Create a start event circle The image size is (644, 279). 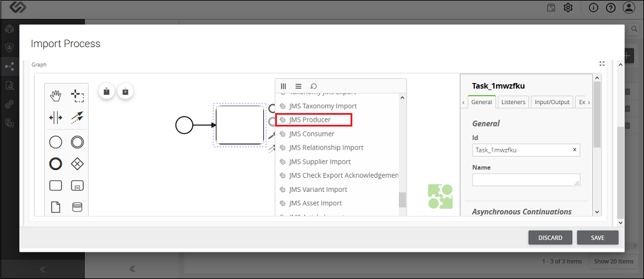point(55,142)
